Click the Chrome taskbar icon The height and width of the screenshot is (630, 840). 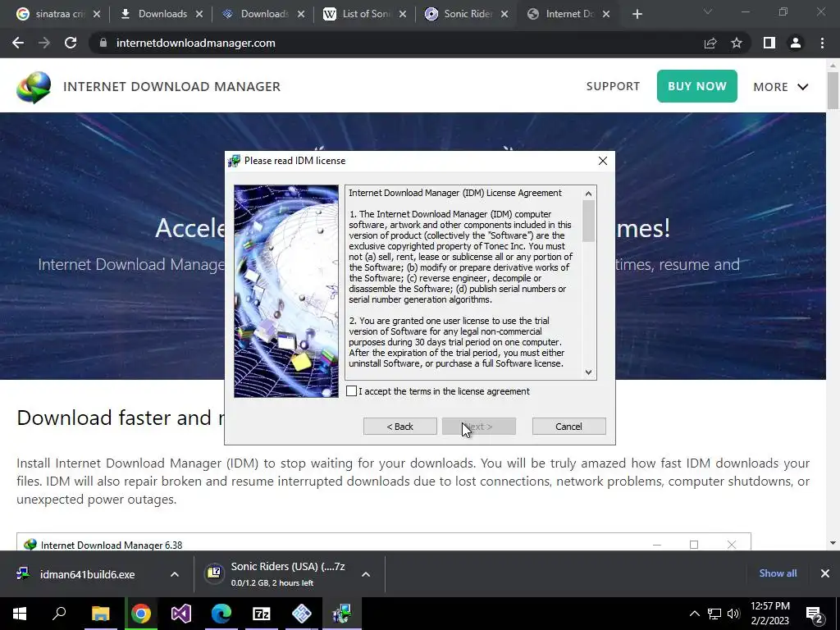point(141,614)
